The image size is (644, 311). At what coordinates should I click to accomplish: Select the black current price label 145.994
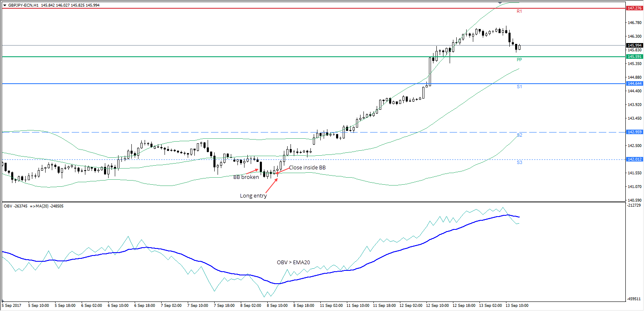point(634,45)
